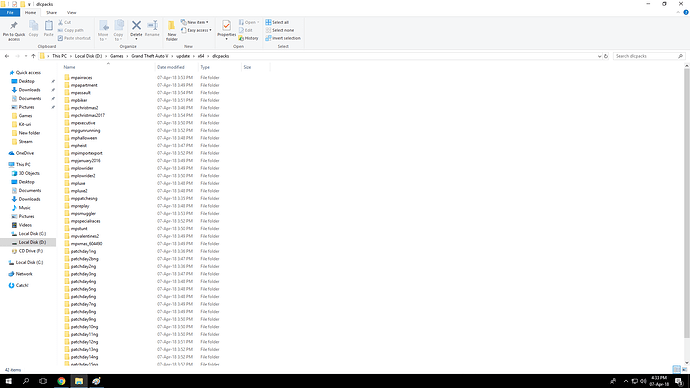Click the Games breadcrumb segment
The image size is (690, 388).
click(117, 56)
